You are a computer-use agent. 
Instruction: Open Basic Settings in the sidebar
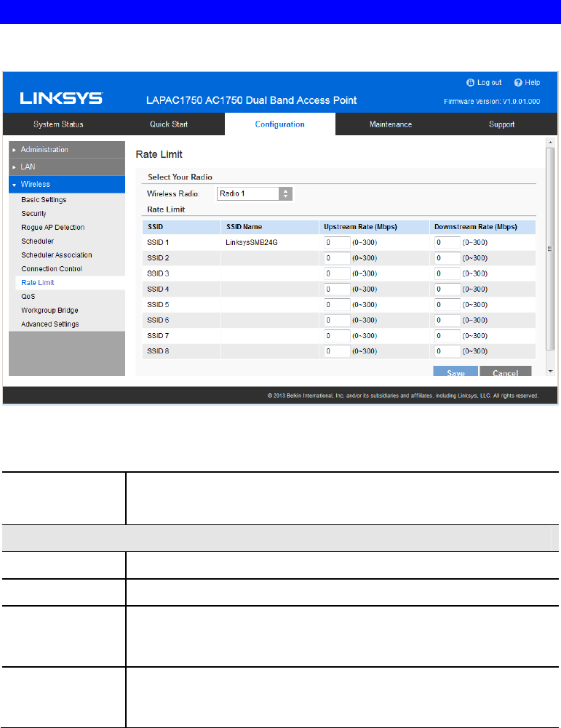click(x=44, y=200)
